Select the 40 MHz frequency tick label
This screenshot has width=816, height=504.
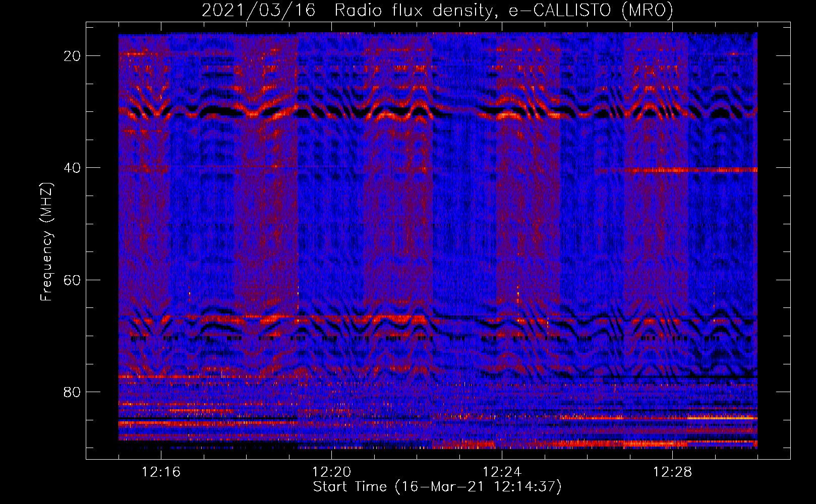(72, 168)
